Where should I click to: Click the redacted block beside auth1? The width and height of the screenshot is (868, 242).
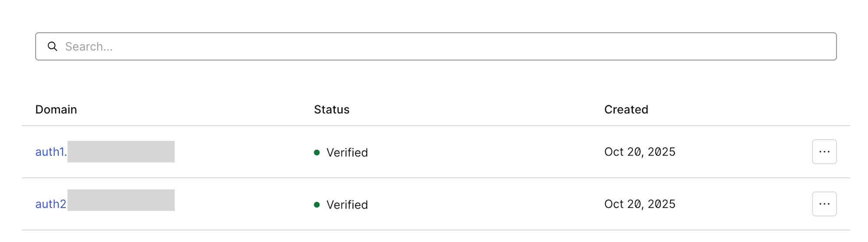pos(121,152)
